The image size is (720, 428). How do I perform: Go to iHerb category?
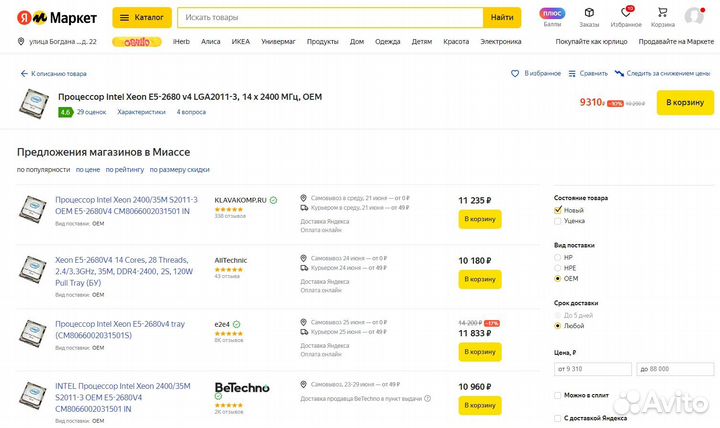pos(181,41)
